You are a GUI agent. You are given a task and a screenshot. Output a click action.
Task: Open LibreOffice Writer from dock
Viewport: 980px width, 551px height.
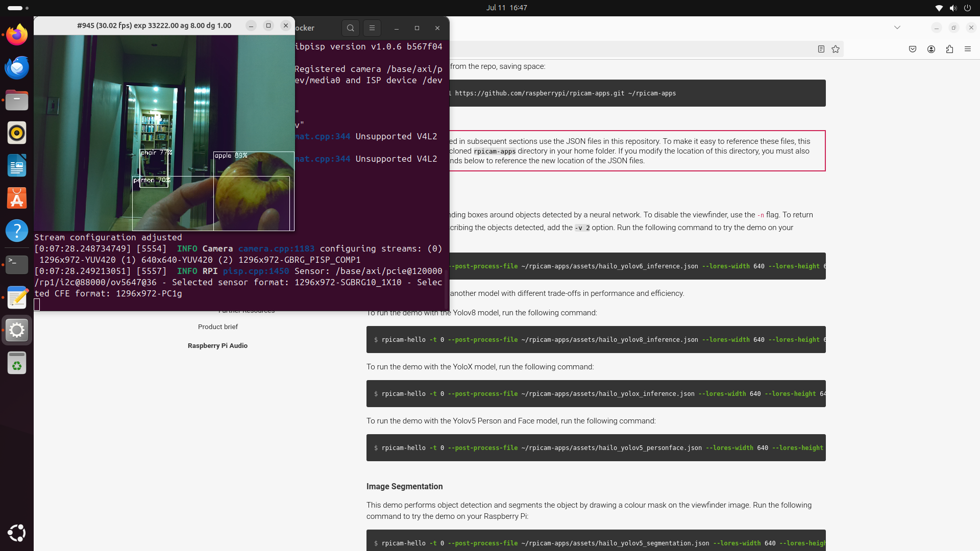tap(17, 166)
